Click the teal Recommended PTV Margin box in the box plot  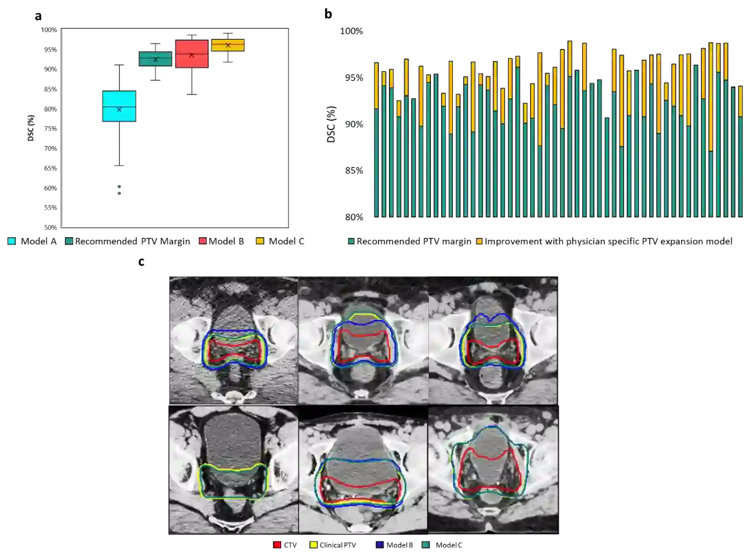(156, 59)
